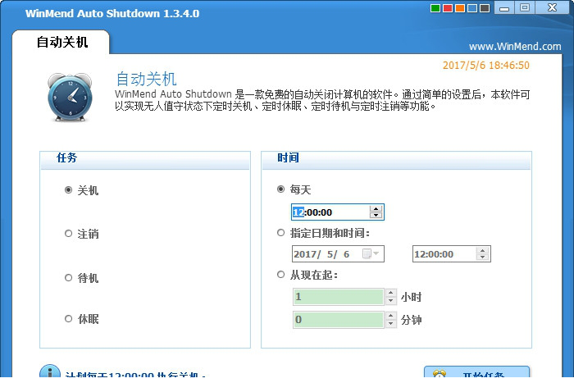The height and width of the screenshot is (392, 574).
Task: Select the dark gray theme color swatch
Action: (x=485, y=8)
